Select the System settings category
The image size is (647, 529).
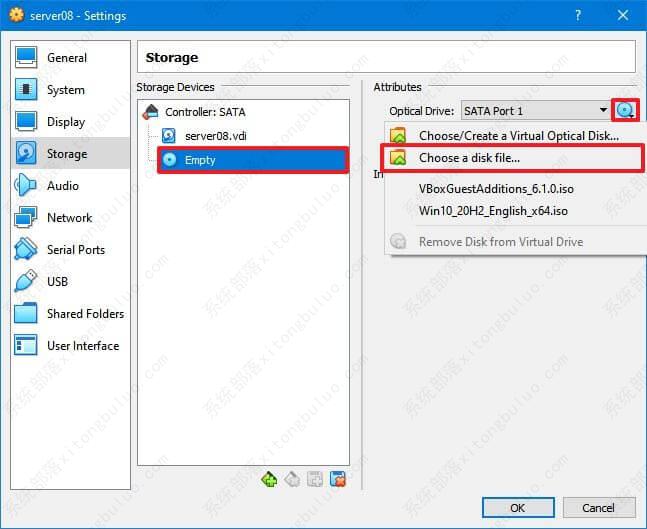coord(65,90)
